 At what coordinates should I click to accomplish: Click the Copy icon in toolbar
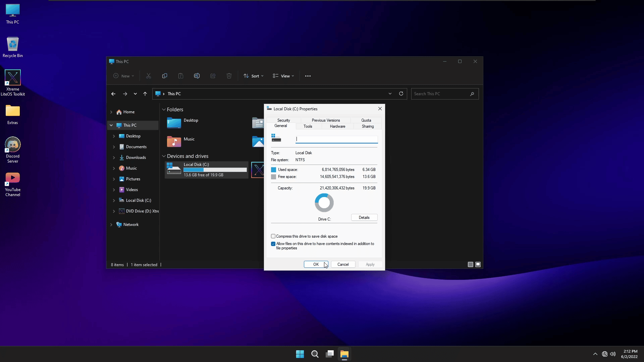click(x=165, y=75)
